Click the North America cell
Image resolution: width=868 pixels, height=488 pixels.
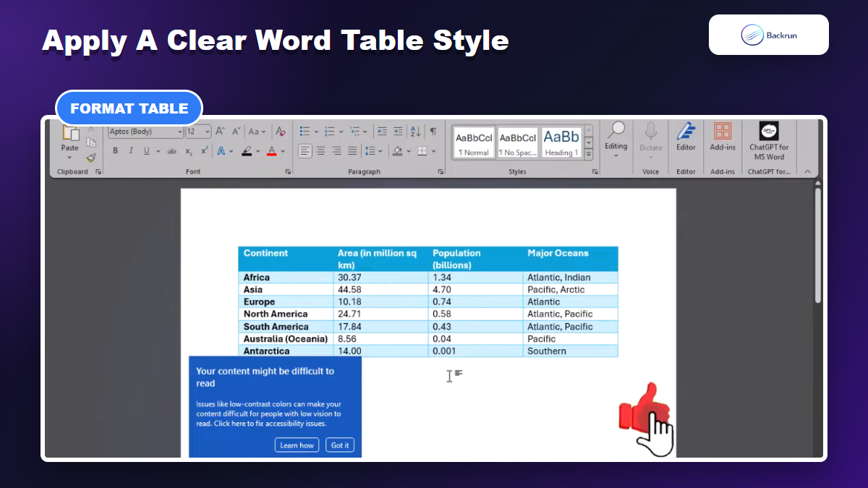tap(286, 314)
